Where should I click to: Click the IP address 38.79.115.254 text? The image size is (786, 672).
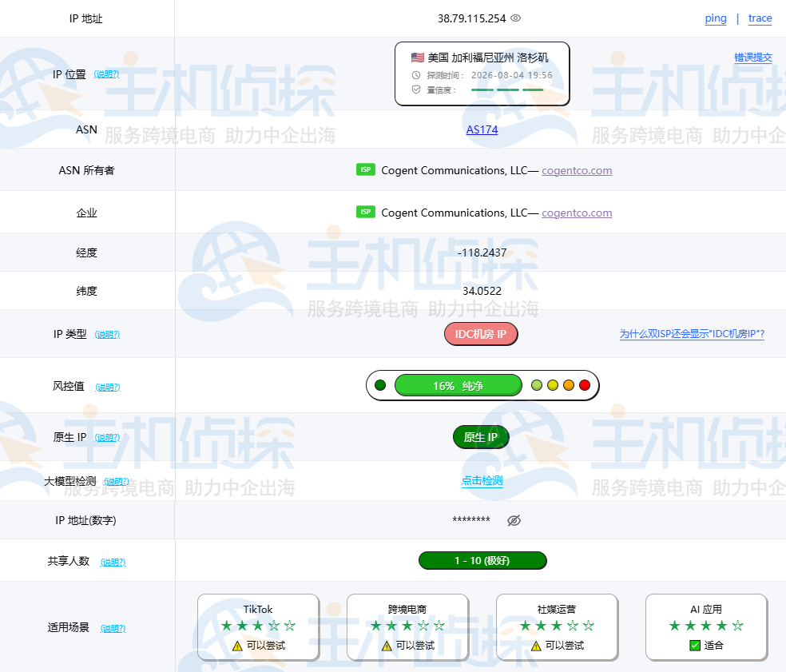(472, 18)
